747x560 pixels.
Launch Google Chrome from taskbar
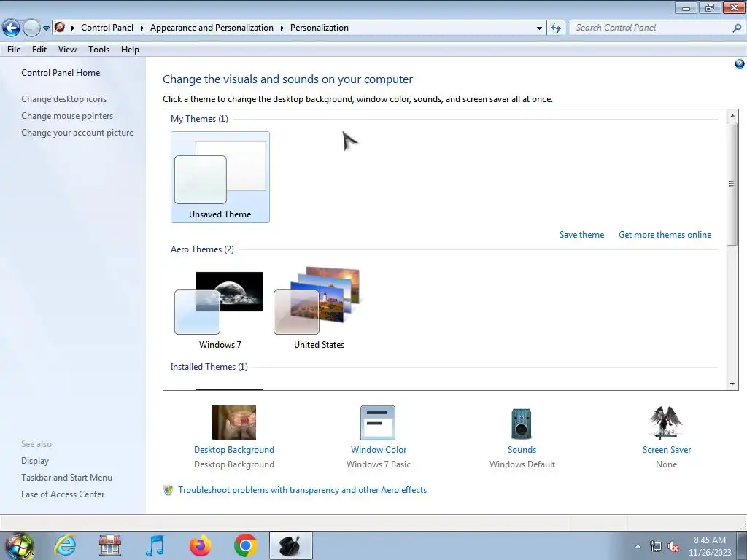245,545
